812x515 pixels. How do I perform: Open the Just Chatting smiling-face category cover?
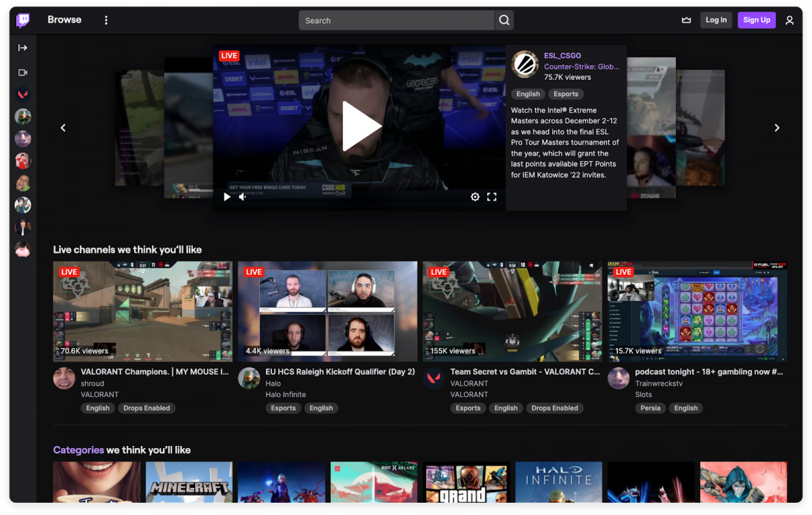(97, 483)
